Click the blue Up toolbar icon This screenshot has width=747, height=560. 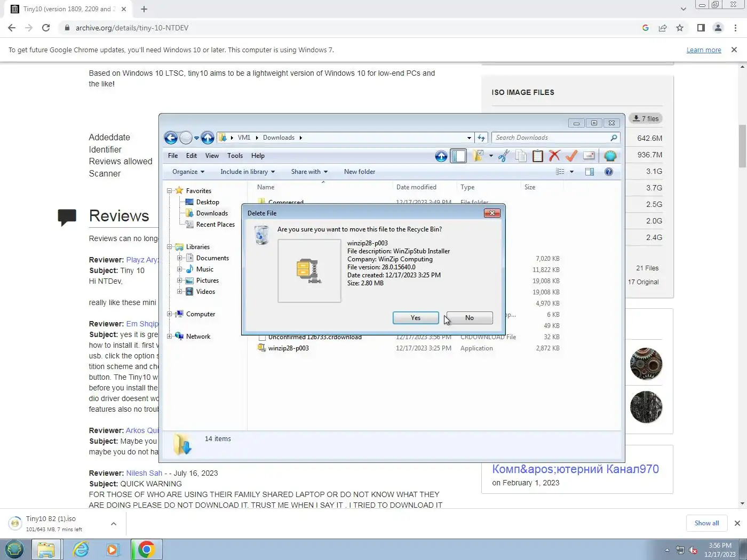[441, 156]
